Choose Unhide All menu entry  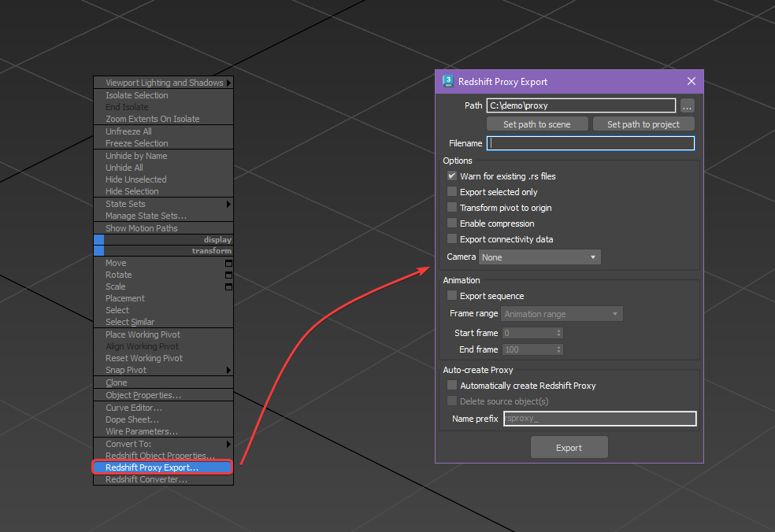163,168
